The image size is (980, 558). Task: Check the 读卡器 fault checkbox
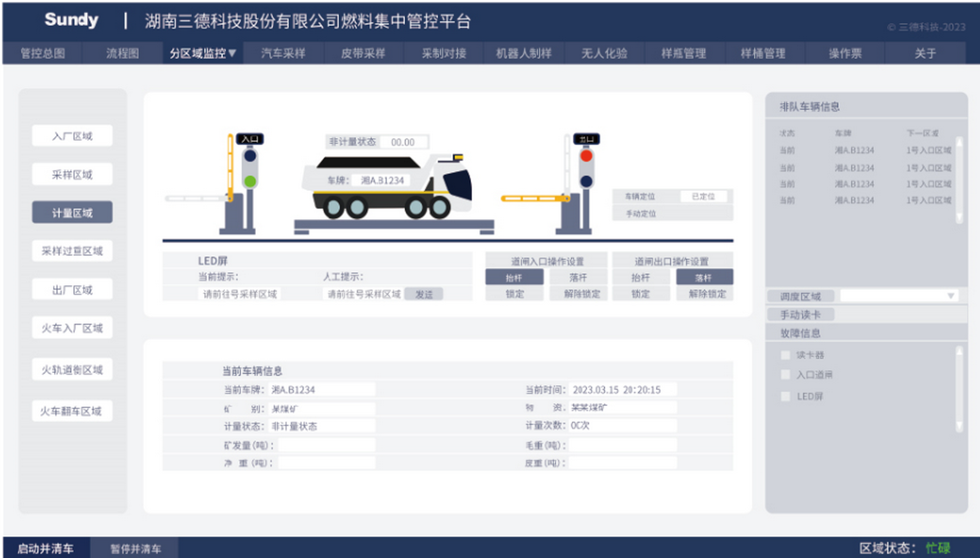[786, 354]
